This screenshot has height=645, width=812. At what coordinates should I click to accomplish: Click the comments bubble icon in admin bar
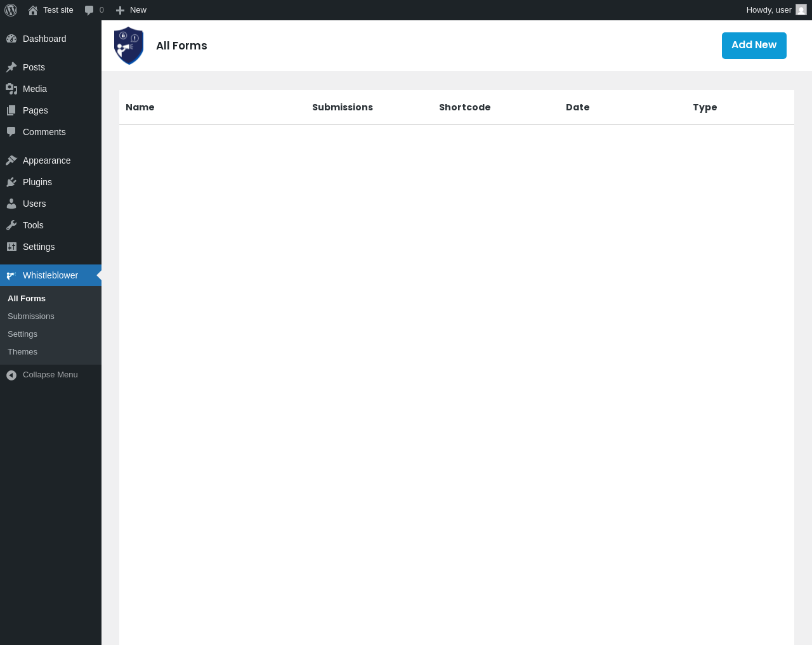[89, 10]
